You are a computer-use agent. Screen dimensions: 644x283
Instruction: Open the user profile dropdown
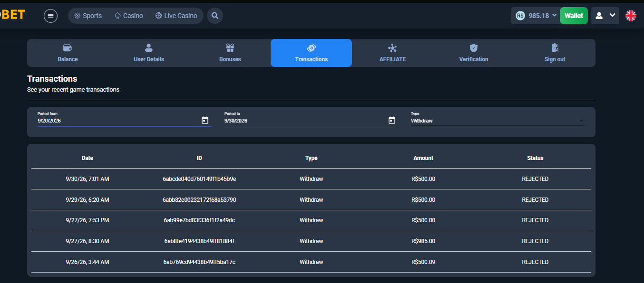(x=605, y=16)
